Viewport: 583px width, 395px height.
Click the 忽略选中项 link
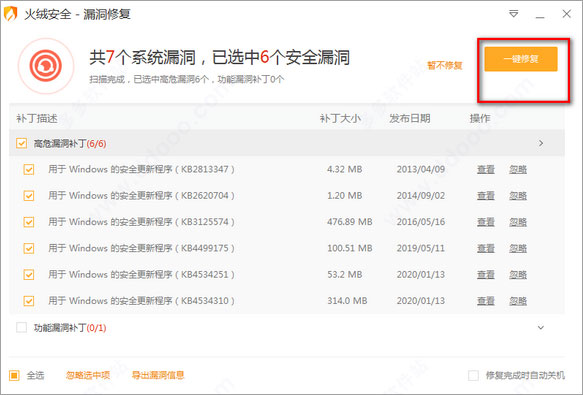(x=88, y=375)
